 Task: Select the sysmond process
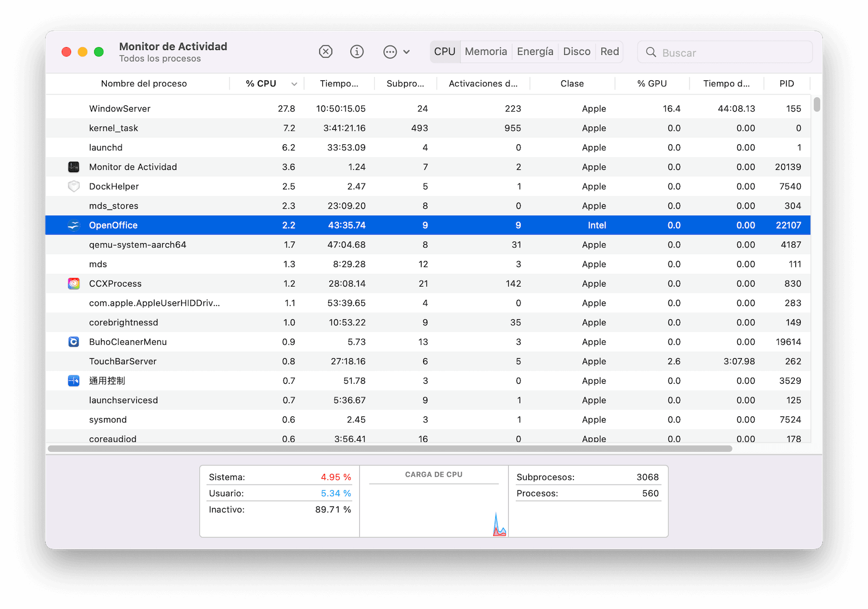pyautogui.click(x=428, y=420)
